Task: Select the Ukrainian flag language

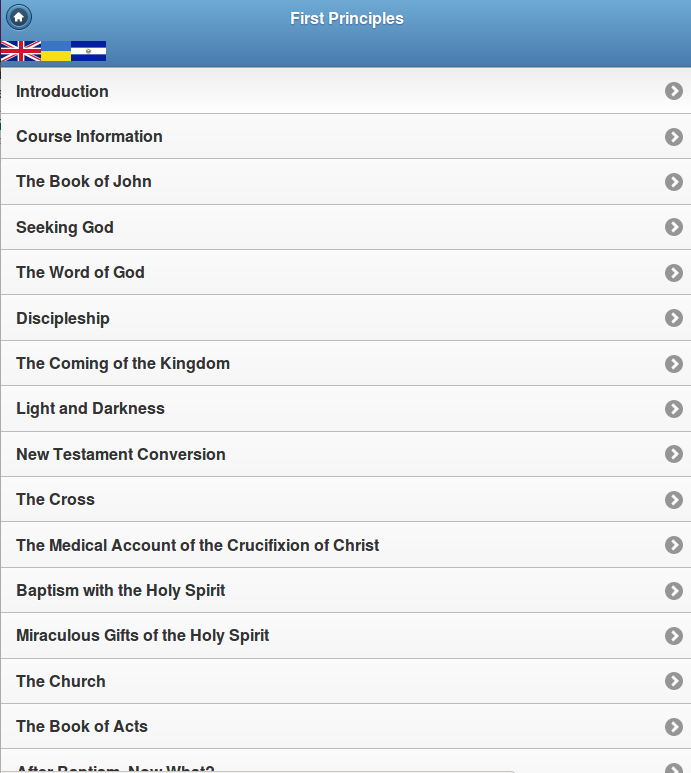Action: coord(56,51)
